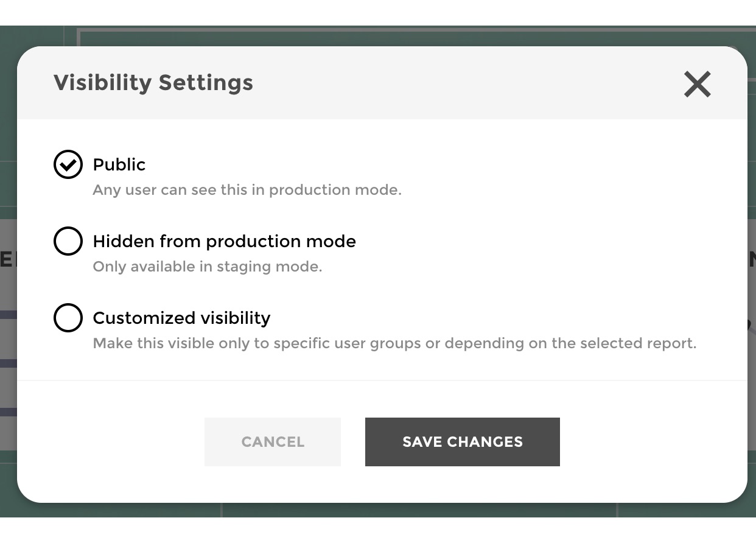Click the SAVE CHANGES button
Screen dimensions: 756x543
tap(462, 441)
